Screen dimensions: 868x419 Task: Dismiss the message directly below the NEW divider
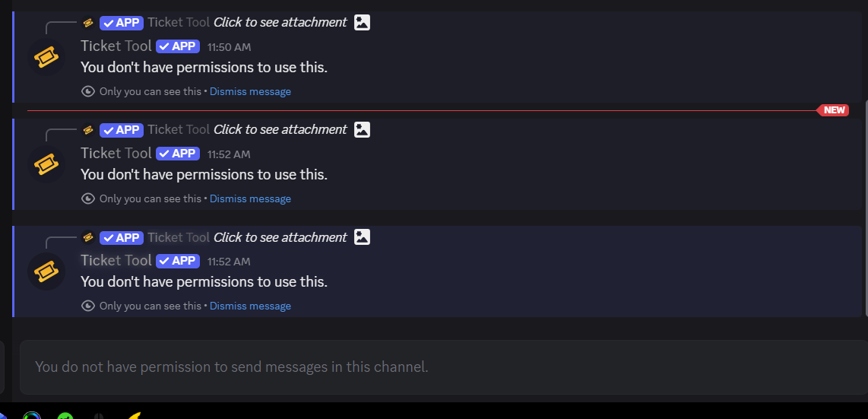[250, 198]
